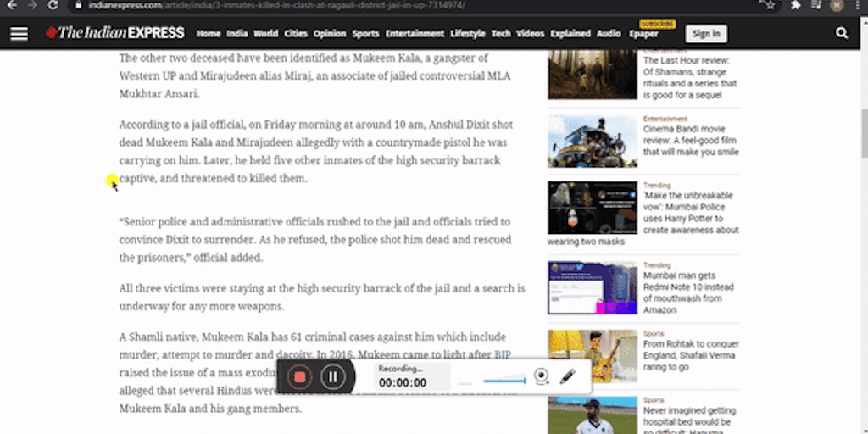This screenshot has height=434, width=868.
Task: Select the pencil annotation tool
Action: click(x=567, y=377)
